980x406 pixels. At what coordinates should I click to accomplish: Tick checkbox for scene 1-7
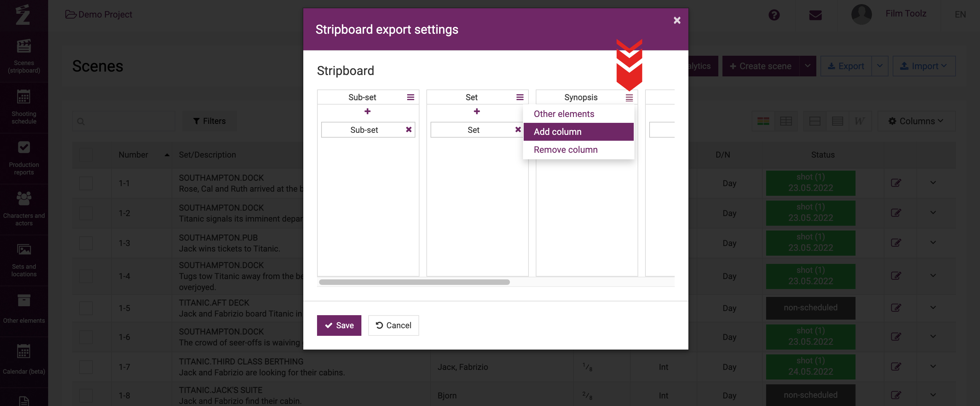pyautogui.click(x=86, y=367)
